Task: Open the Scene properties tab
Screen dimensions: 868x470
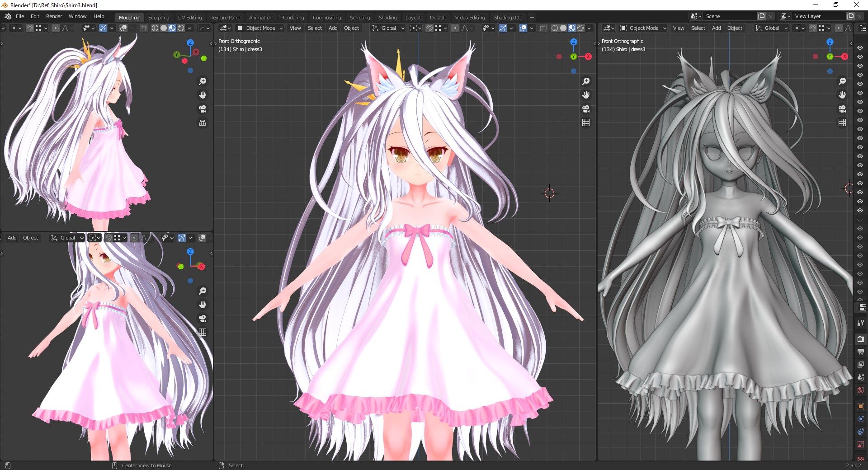Action: (x=860, y=377)
